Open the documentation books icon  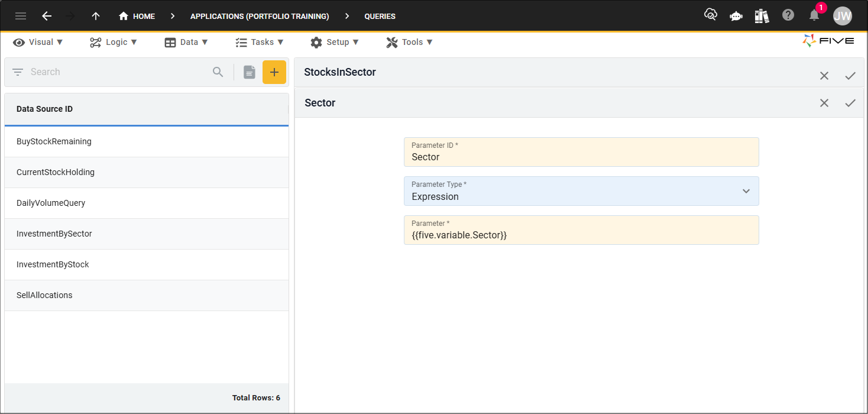point(762,16)
